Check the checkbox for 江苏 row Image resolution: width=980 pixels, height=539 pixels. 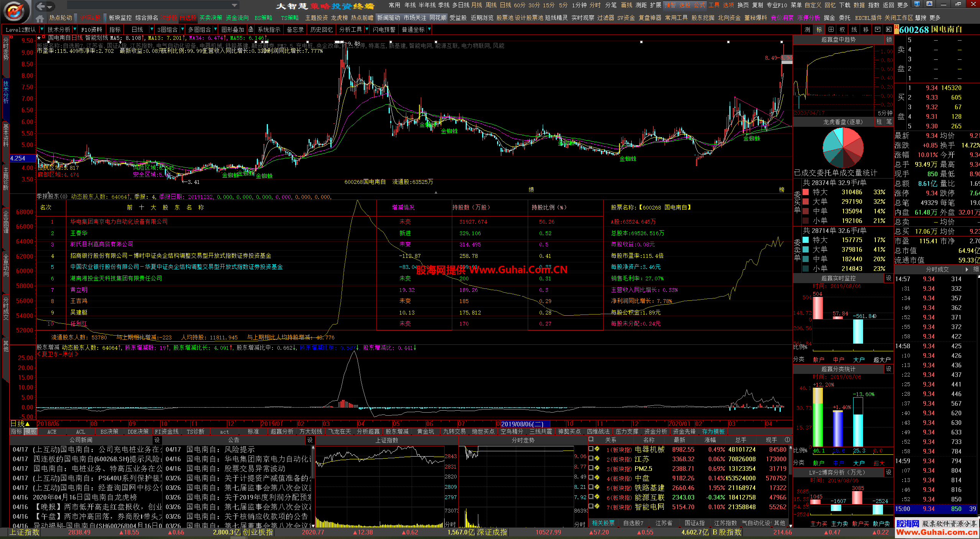point(591,459)
